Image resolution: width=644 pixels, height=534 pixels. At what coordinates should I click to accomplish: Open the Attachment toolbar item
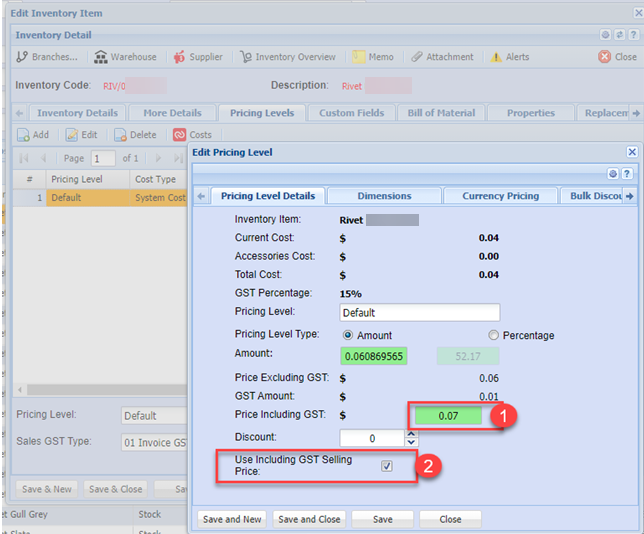417,57
